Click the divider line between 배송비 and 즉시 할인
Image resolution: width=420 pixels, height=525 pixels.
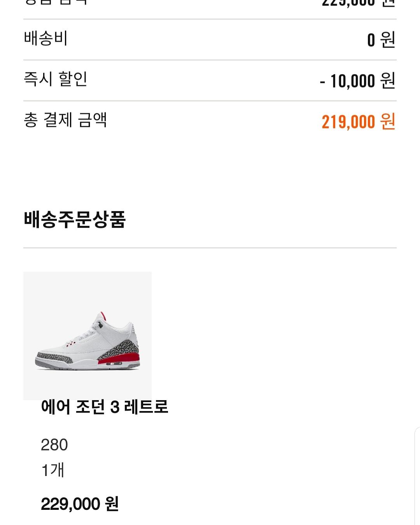click(210, 60)
